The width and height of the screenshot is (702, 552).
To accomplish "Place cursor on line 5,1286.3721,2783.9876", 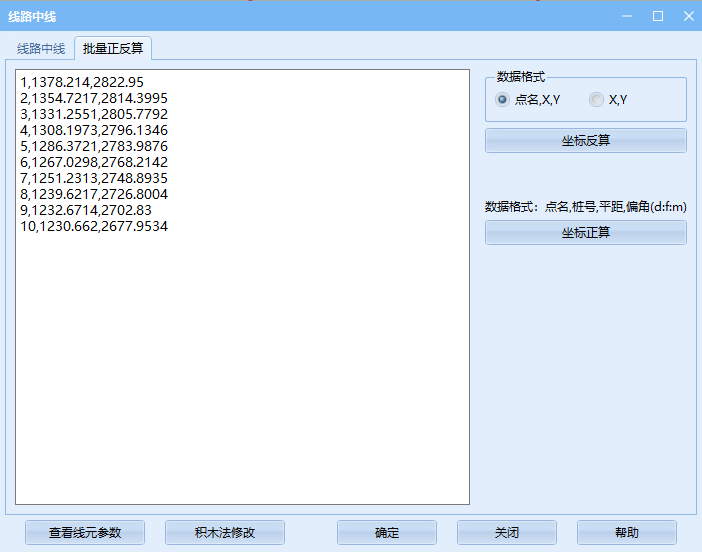I will (x=93, y=146).
